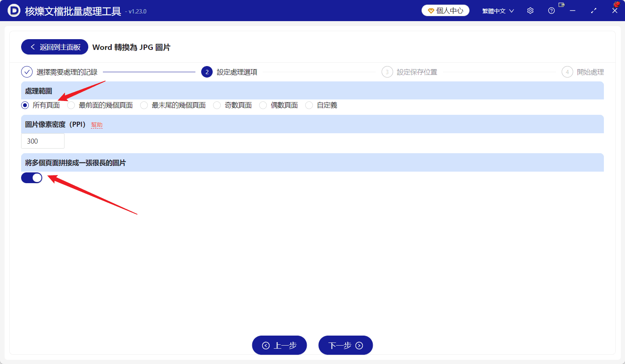The width and height of the screenshot is (625, 364).
Task: Open the 幫助 help link beside PPI
Action: 97,125
